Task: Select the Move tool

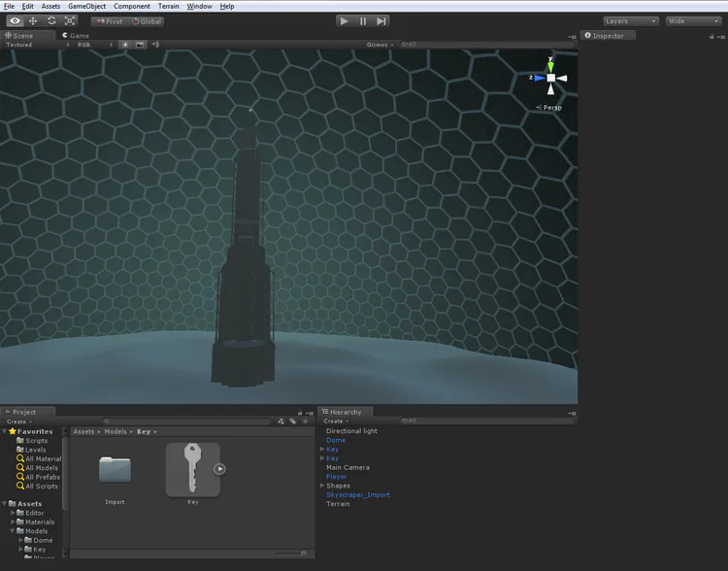Action: [33, 20]
